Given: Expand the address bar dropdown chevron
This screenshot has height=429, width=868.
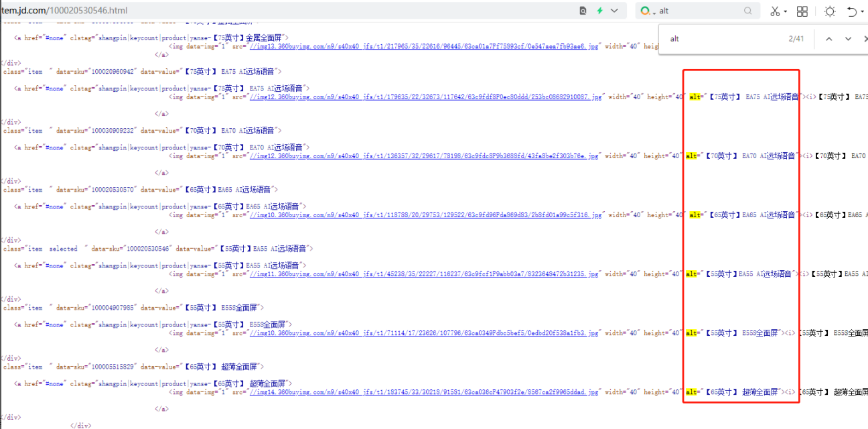Looking at the screenshot, I should coord(614,11).
